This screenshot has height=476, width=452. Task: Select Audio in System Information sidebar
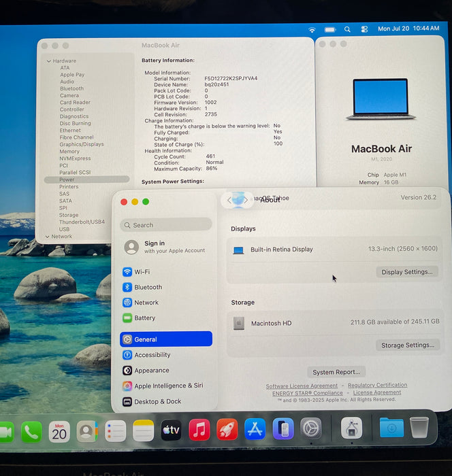67,82
